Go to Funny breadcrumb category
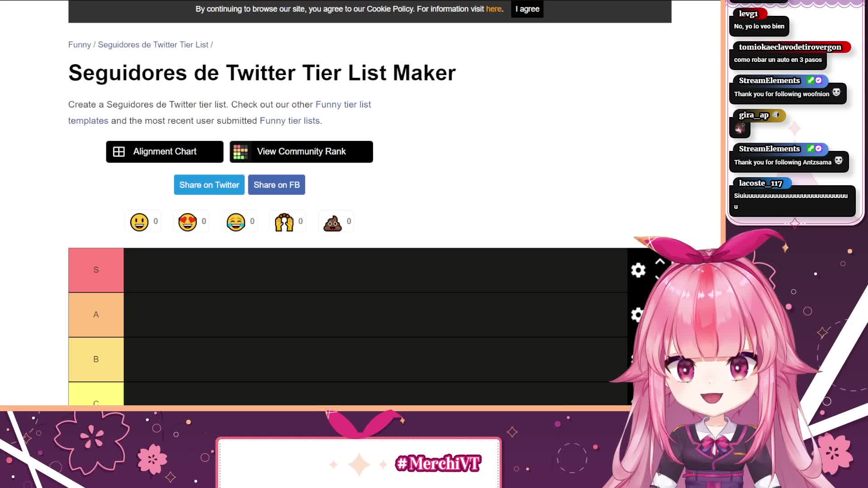This screenshot has width=868, height=488. coord(80,45)
